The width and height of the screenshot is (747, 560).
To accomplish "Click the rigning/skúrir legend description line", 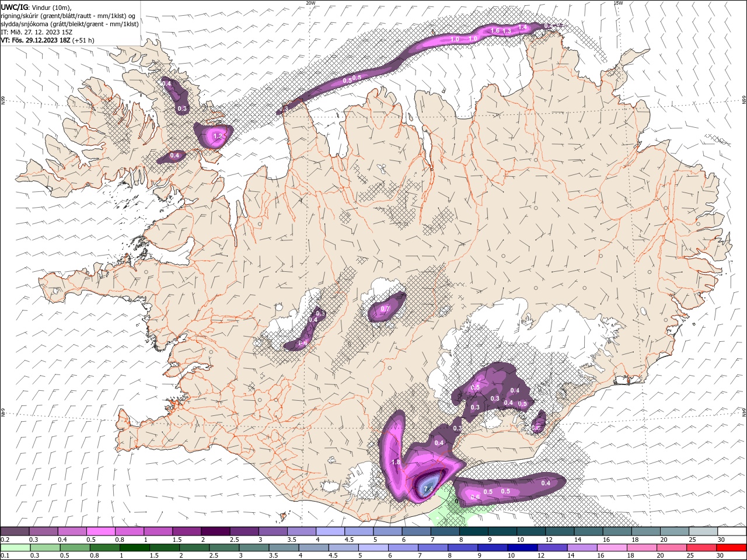I will pos(68,16).
